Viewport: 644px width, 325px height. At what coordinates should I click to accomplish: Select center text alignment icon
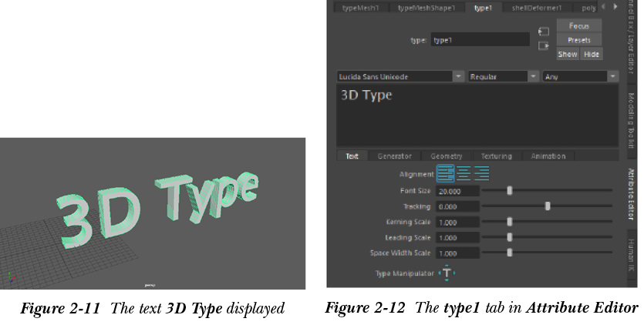click(464, 174)
